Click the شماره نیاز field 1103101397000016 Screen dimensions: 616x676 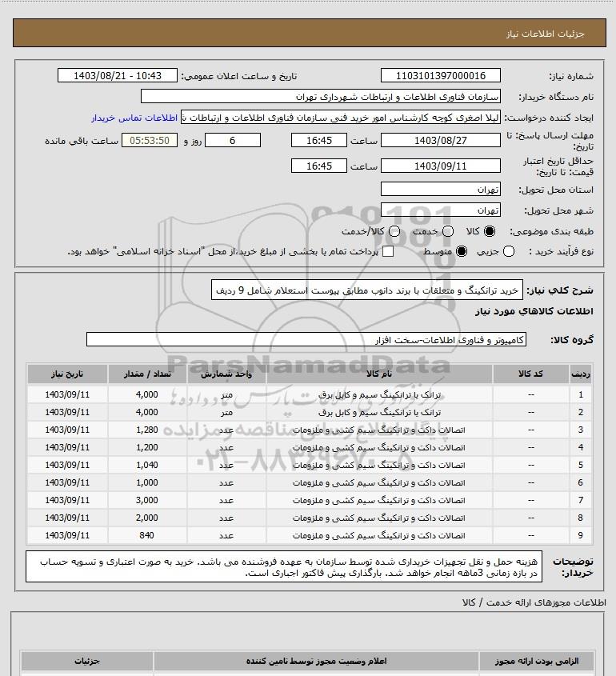tap(441, 75)
